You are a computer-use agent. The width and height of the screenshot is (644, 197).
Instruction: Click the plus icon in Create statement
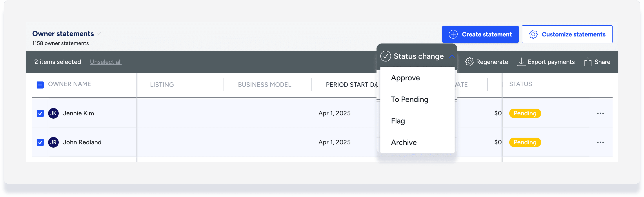pos(453,34)
